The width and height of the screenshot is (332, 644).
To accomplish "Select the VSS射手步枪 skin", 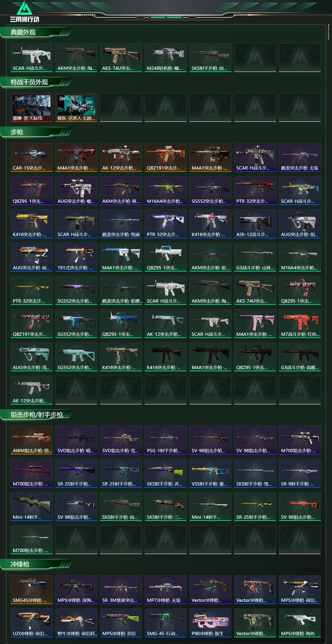I will point(210,473).
